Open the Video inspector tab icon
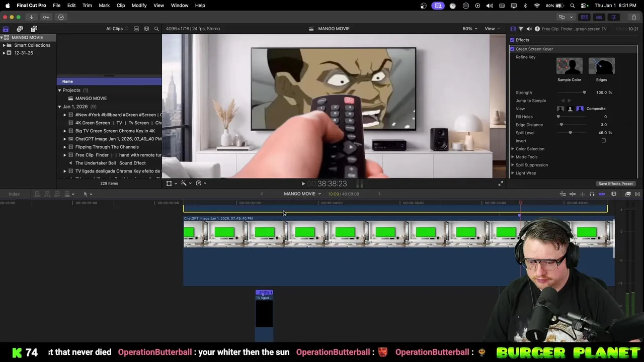The width and height of the screenshot is (644, 362). click(x=513, y=29)
